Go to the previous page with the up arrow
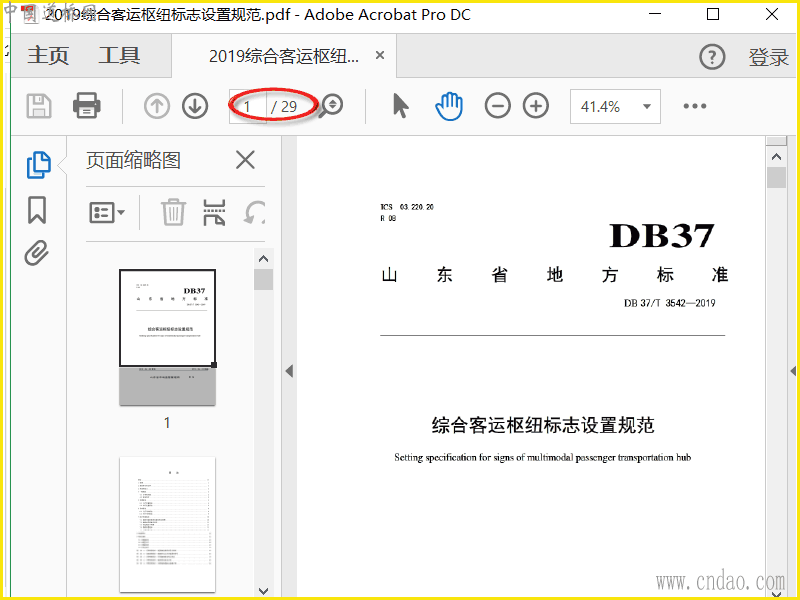The image size is (800, 600). 157,106
